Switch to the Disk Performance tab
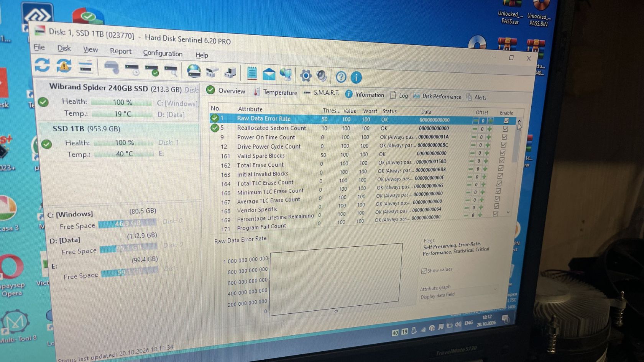This screenshot has width=644, height=362. tap(437, 96)
